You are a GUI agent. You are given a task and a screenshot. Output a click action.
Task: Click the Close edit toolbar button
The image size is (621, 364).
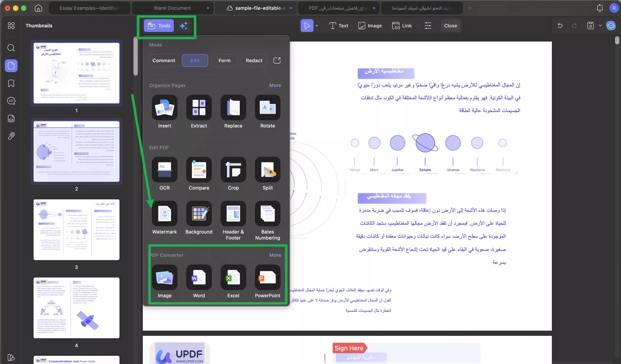pyautogui.click(x=450, y=26)
